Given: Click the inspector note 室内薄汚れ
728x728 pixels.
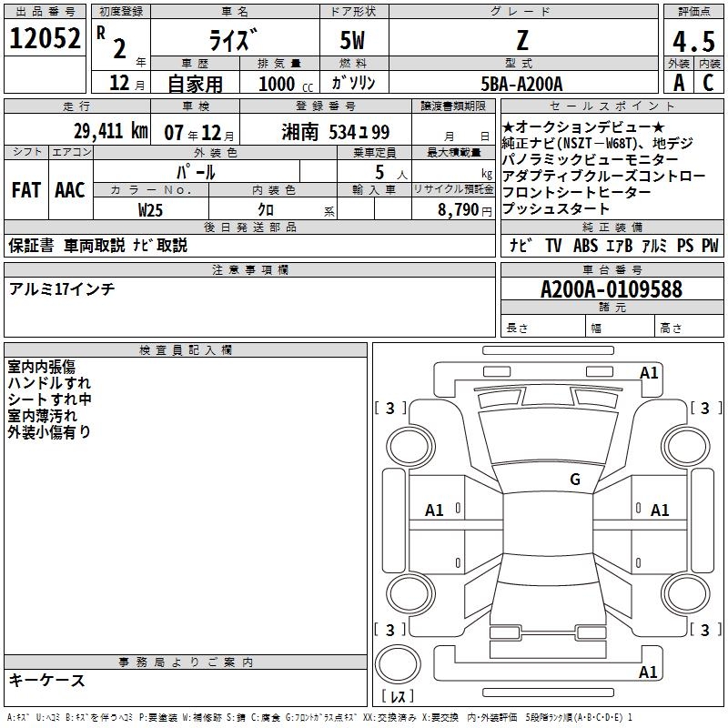Looking at the screenshot, I should pyautogui.click(x=42, y=416).
